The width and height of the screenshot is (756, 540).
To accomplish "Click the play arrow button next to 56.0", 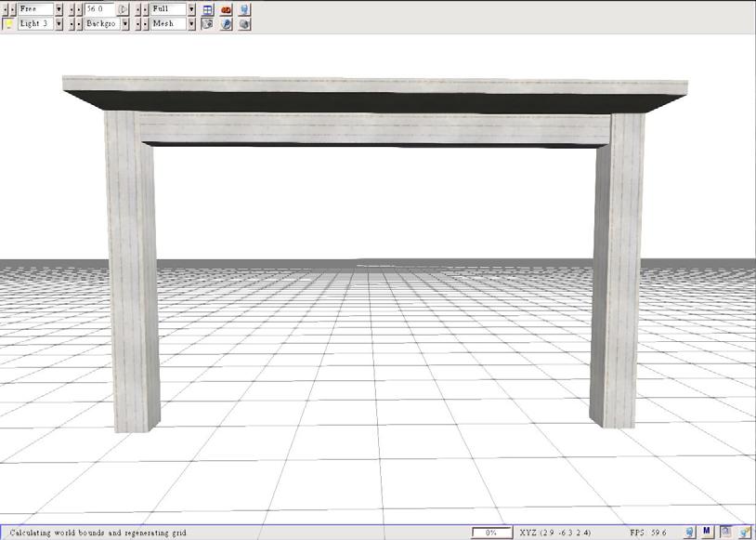I will (x=123, y=9).
